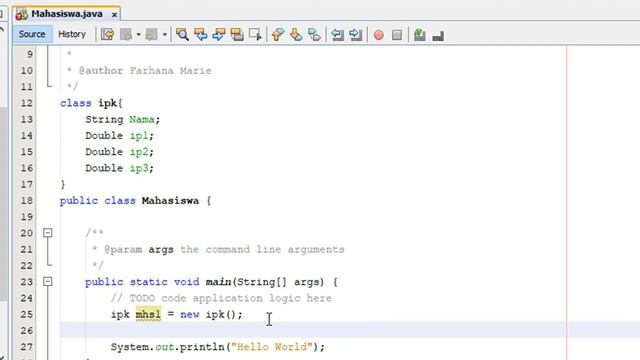The height and width of the screenshot is (360, 640).
Task: Click the Uncomment code icon
Action: tap(438, 36)
